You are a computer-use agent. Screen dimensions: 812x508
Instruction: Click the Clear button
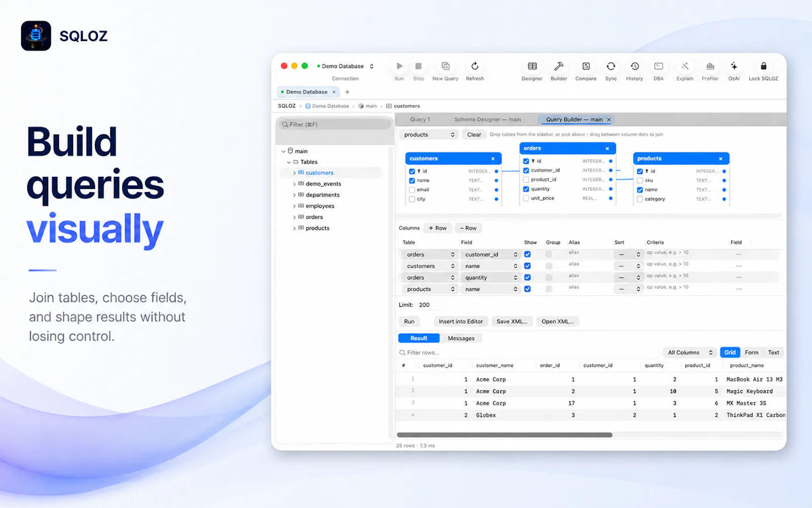(x=474, y=135)
